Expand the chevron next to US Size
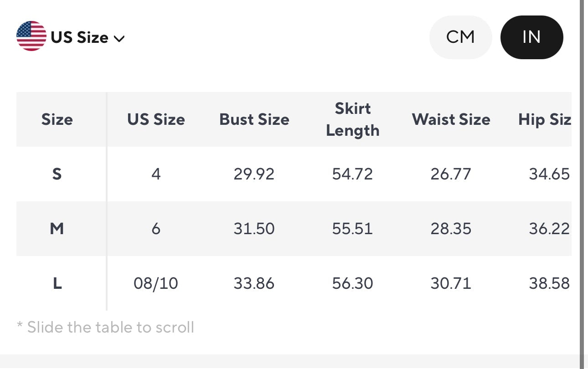588x369 pixels. click(119, 38)
